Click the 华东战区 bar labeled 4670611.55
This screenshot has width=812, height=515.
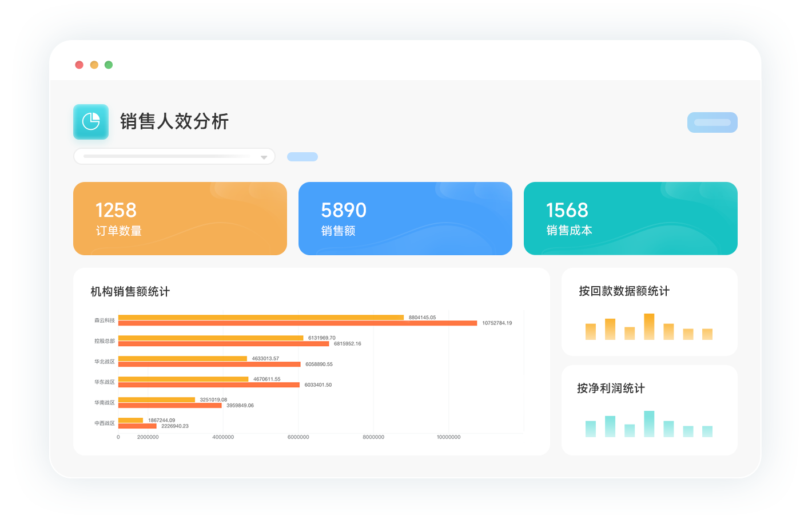(183, 379)
